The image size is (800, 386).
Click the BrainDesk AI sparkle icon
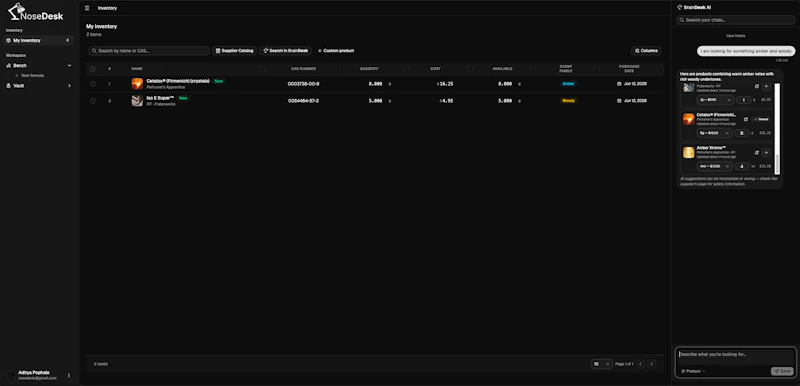pyautogui.click(x=680, y=8)
